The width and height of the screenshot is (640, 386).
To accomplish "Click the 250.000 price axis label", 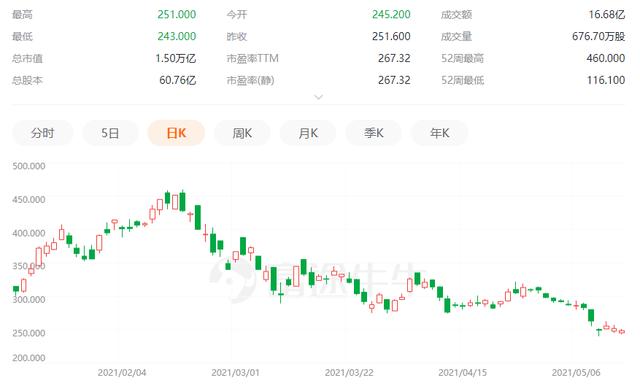I will coord(29,333).
